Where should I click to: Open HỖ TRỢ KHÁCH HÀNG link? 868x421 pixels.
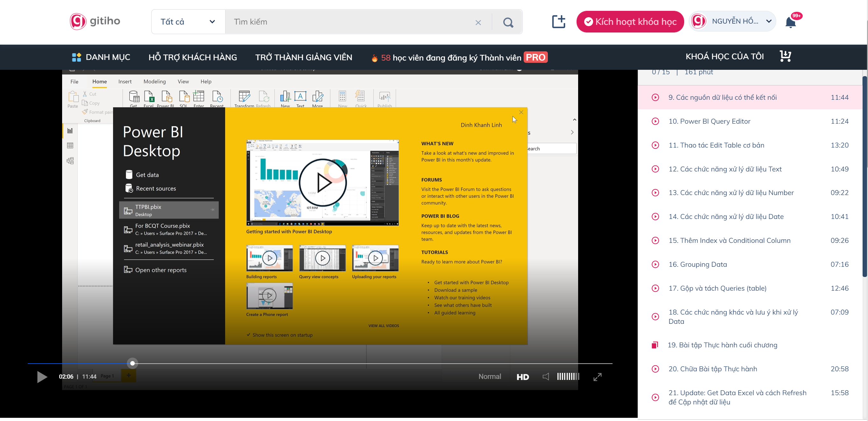pyautogui.click(x=193, y=57)
